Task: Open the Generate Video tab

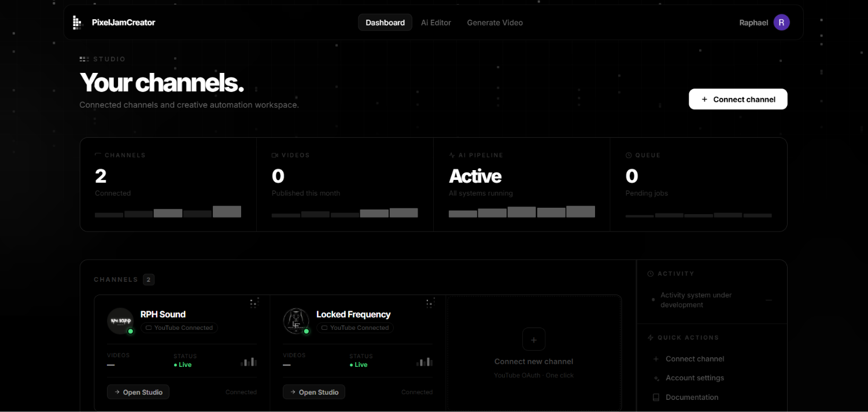Action: pyautogui.click(x=495, y=23)
